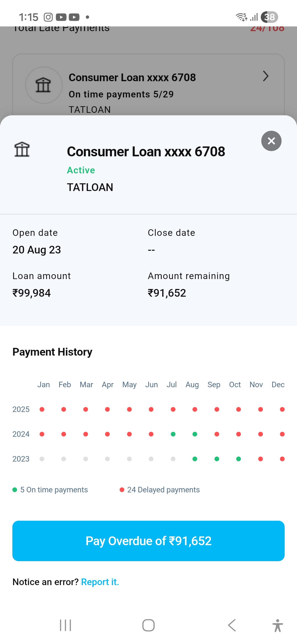Close the Consumer Loan details sheet
Screen dimensions: 297x644
click(271, 141)
